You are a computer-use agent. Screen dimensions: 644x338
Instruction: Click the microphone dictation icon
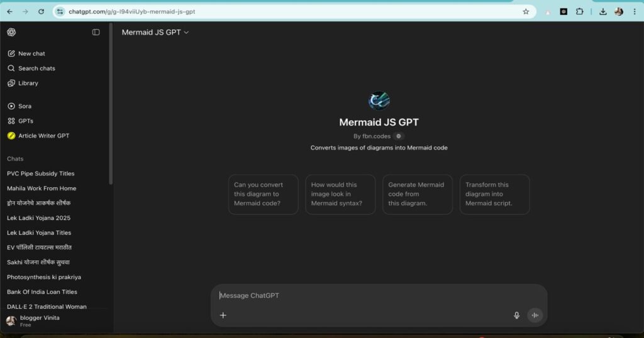coord(517,315)
